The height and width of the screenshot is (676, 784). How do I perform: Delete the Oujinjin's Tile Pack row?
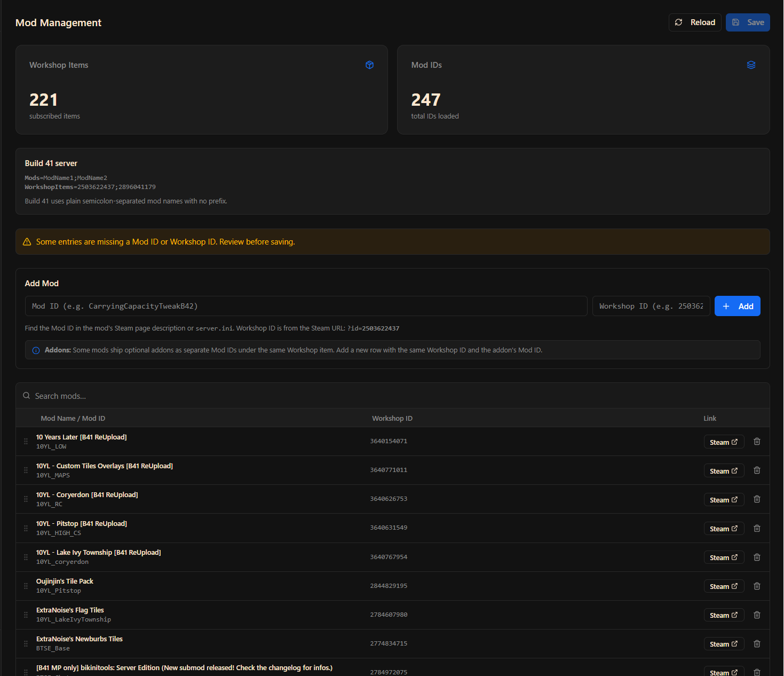tap(757, 586)
